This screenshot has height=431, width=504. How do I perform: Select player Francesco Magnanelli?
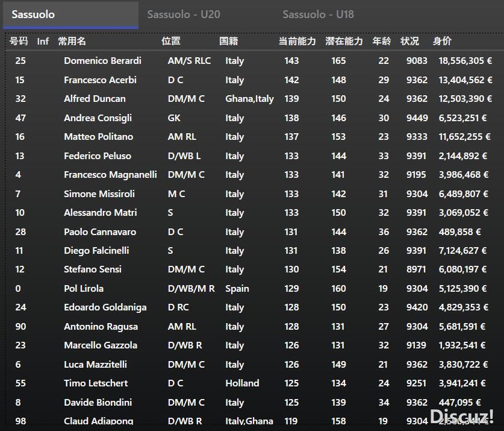click(110, 175)
